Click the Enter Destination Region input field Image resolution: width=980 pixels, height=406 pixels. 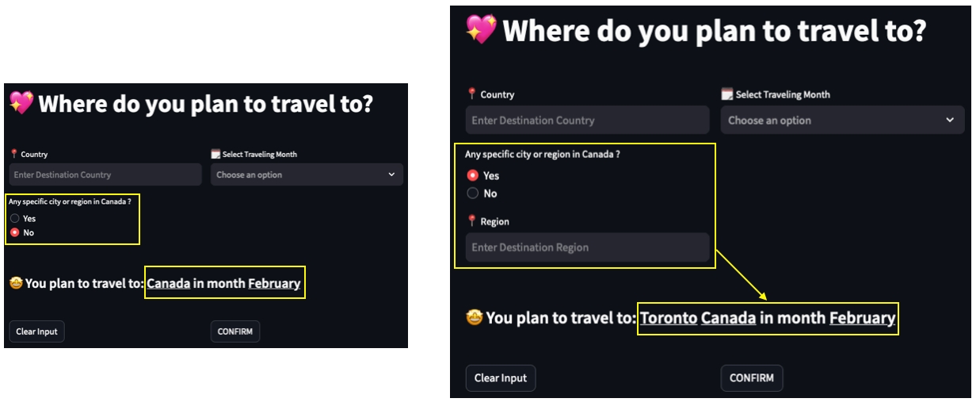click(587, 247)
